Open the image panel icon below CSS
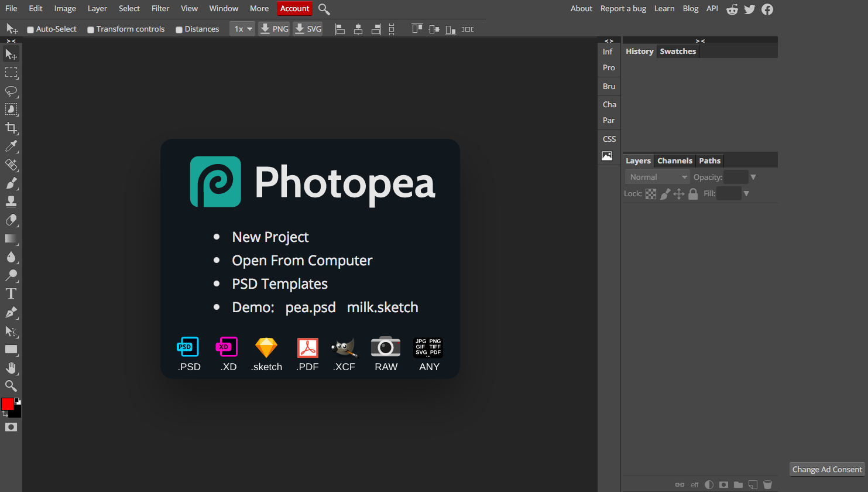Viewport: 868px width, 492px height. click(x=607, y=156)
